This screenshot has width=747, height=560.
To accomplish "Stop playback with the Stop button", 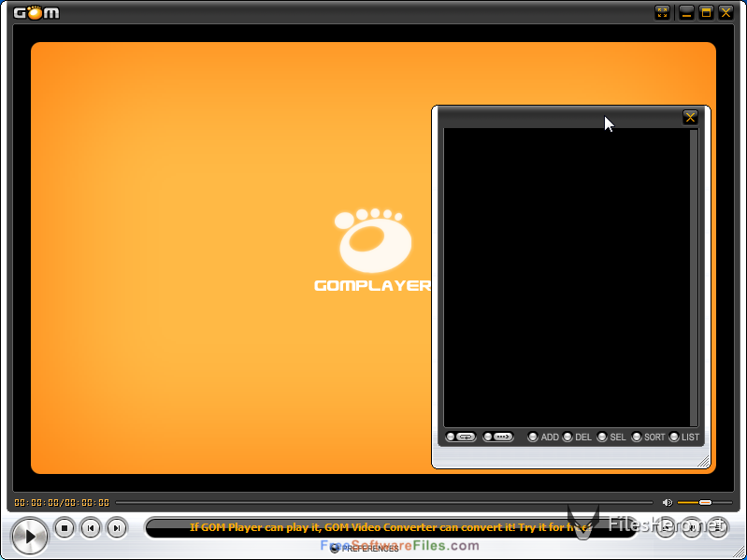I will (x=65, y=527).
